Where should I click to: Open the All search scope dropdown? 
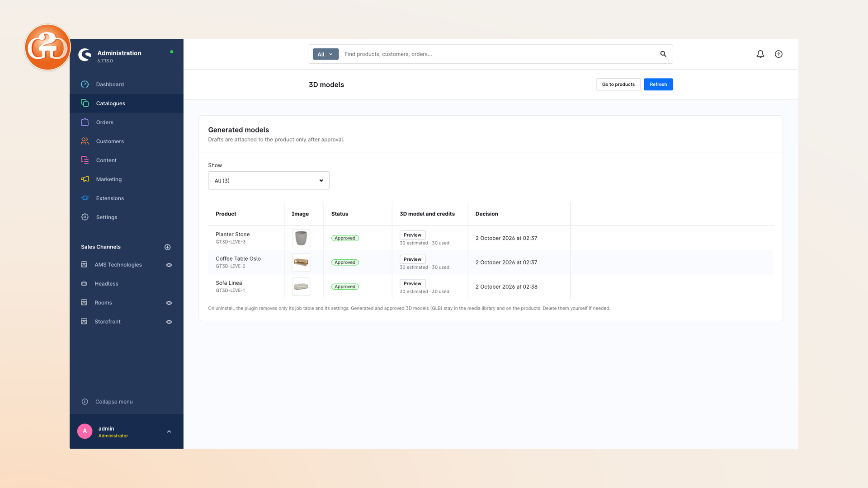click(x=325, y=54)
